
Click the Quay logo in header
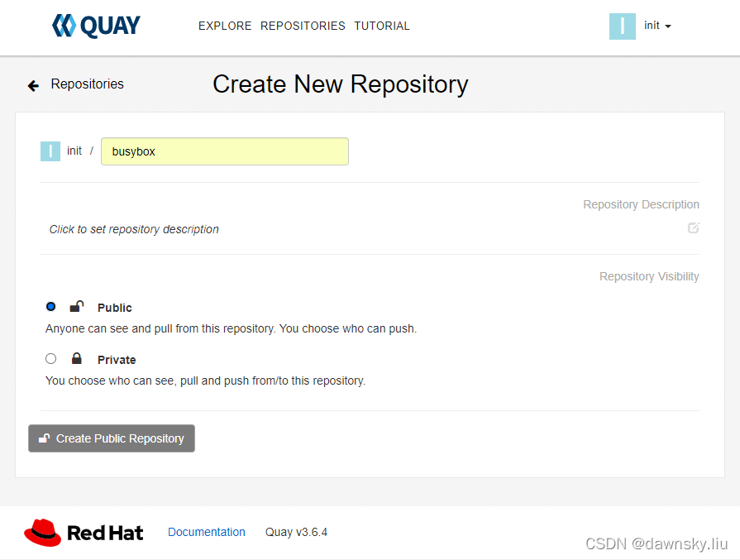tap(96, 26)
